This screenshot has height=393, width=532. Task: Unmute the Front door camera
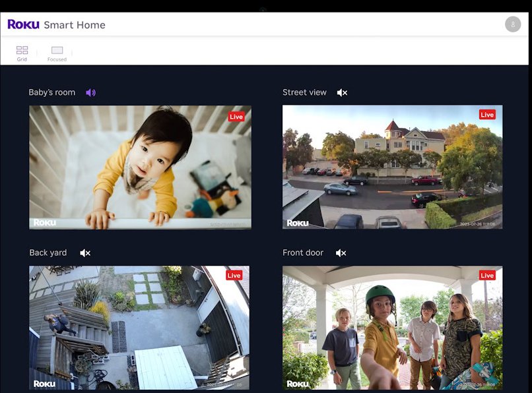click(341, 253)
